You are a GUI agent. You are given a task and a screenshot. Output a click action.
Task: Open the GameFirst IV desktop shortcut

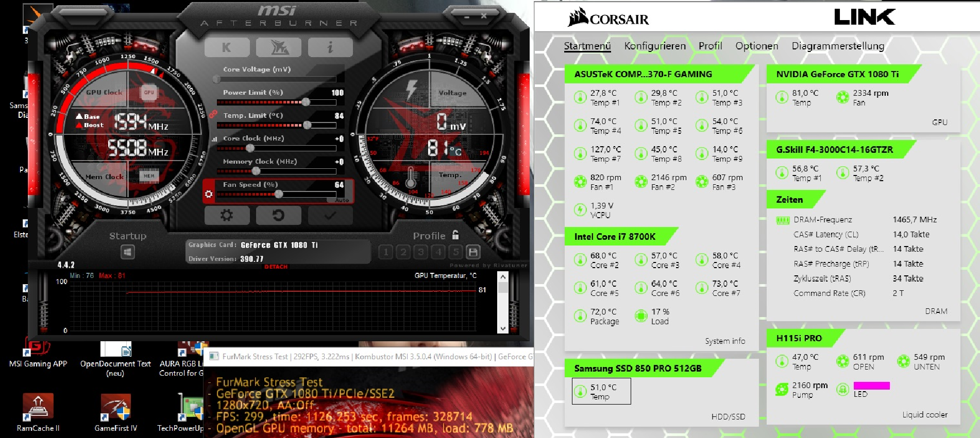point(116,413)
